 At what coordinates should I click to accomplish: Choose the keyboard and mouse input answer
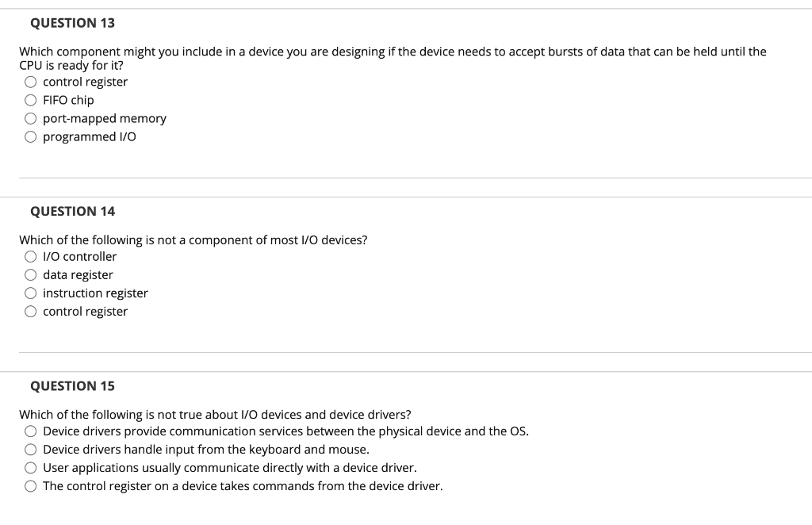[30, 449]
